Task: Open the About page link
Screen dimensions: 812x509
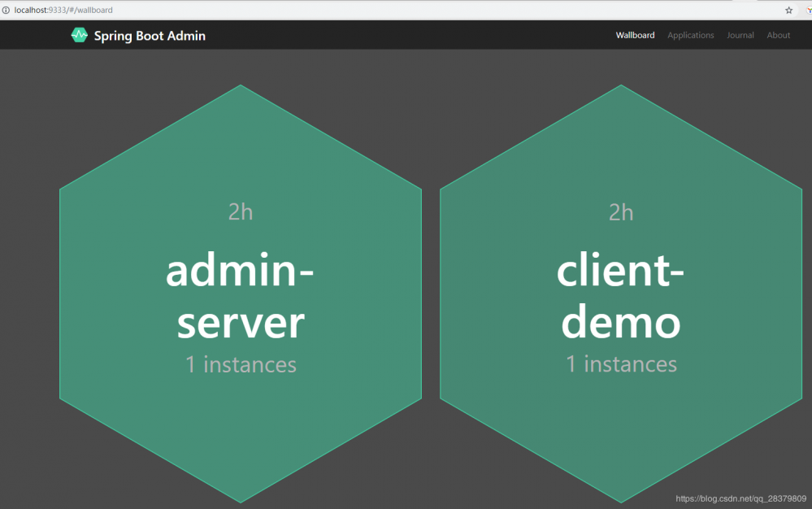Action: click(779, 35)
